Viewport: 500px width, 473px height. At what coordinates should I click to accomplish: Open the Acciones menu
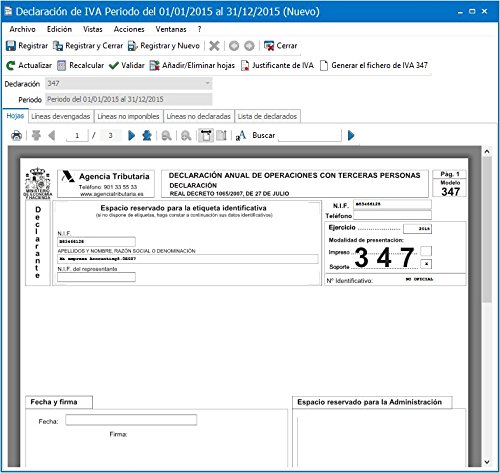point(129,29)
